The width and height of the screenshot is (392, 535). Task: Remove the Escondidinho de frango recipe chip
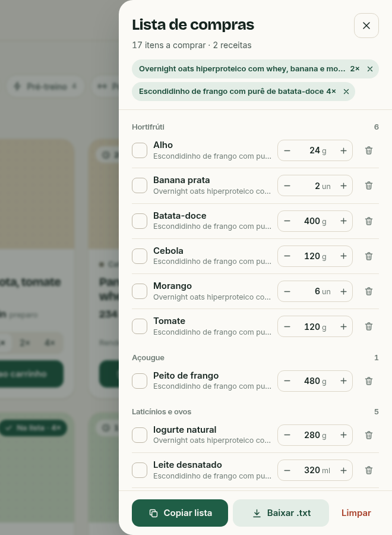click(346, 92)
